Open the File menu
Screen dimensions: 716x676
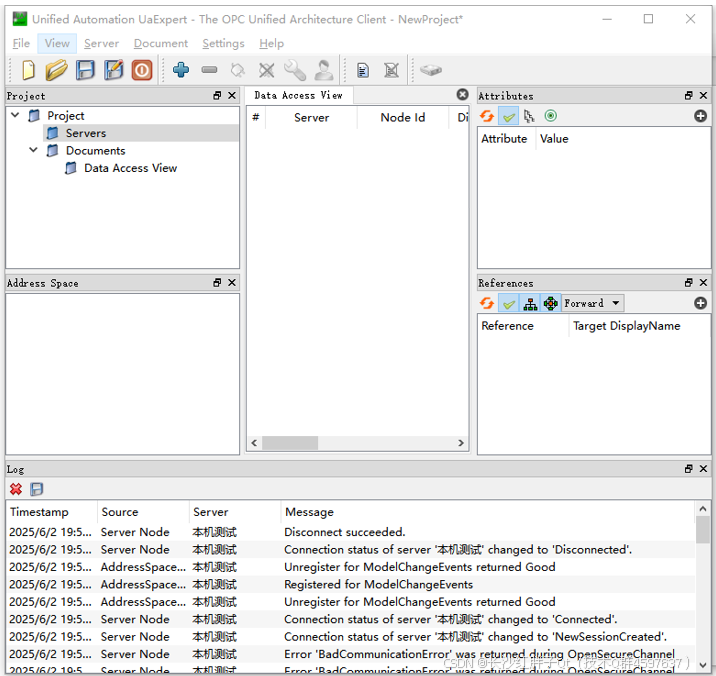click(21, 43)
